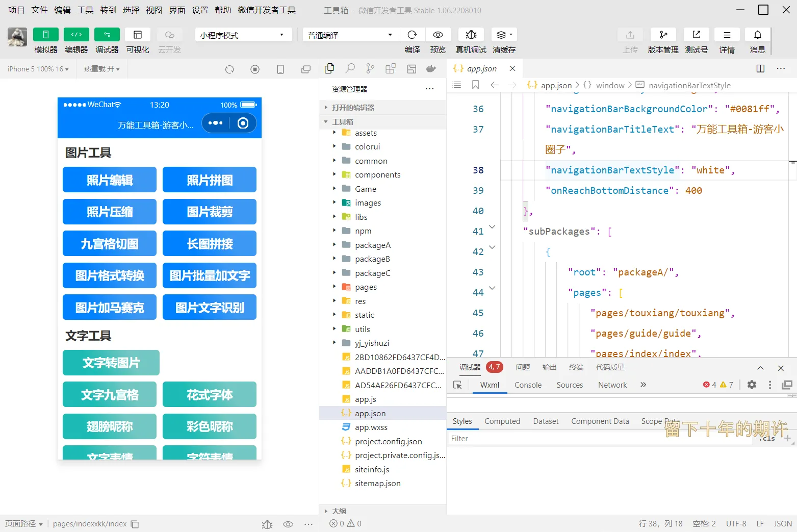Screen dimensions: 797x532
Task: Open the 编辑 menu
Action: (62, 10)
